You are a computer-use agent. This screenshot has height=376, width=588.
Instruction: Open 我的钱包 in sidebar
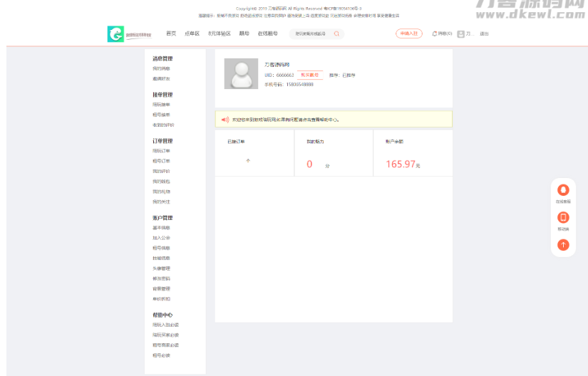click(x=161, y=182)
